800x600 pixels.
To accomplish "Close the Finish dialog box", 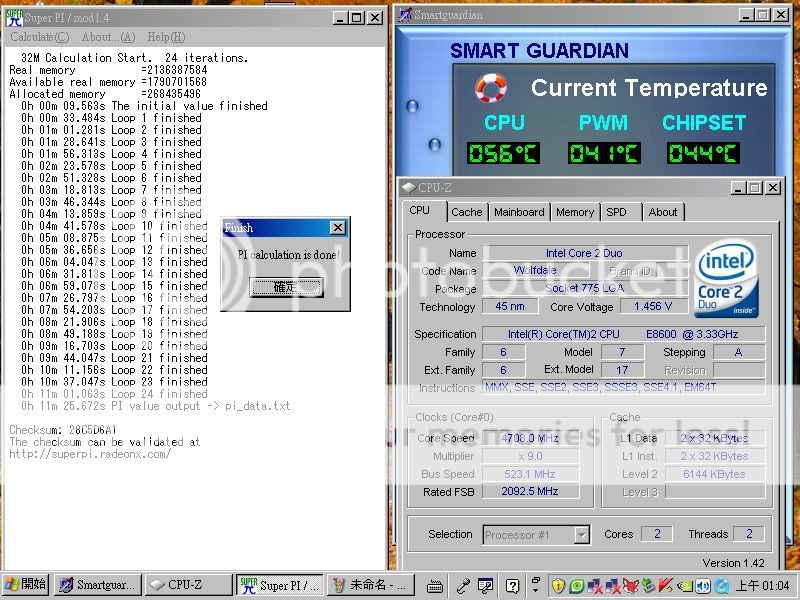I will tap(337, 228).
